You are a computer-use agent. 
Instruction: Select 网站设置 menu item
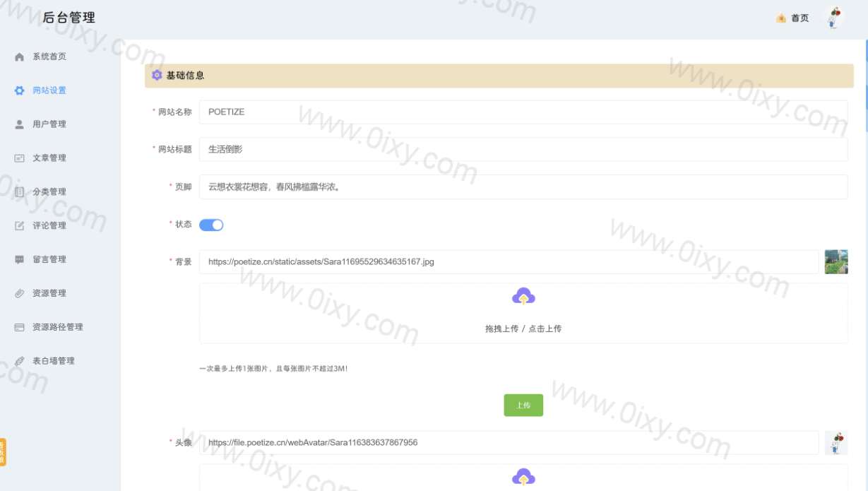(49, 90)
